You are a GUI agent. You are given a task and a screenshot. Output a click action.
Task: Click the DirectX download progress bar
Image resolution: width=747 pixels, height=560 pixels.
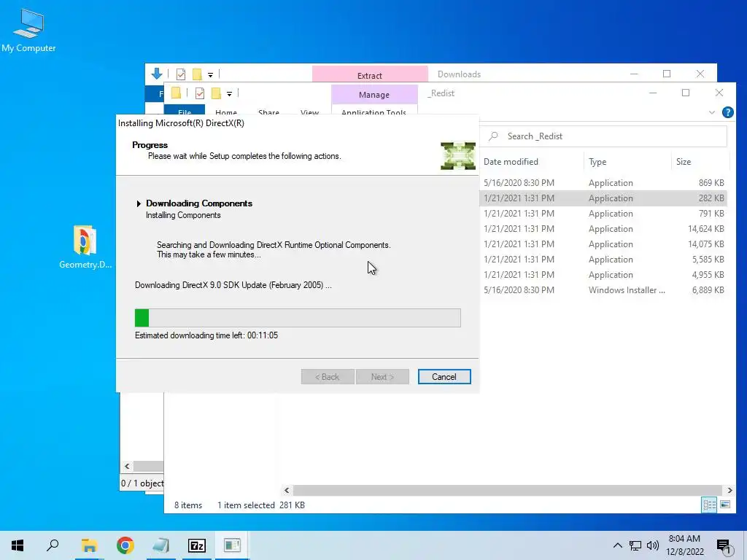pyautogui.click(x=298, y=318)
